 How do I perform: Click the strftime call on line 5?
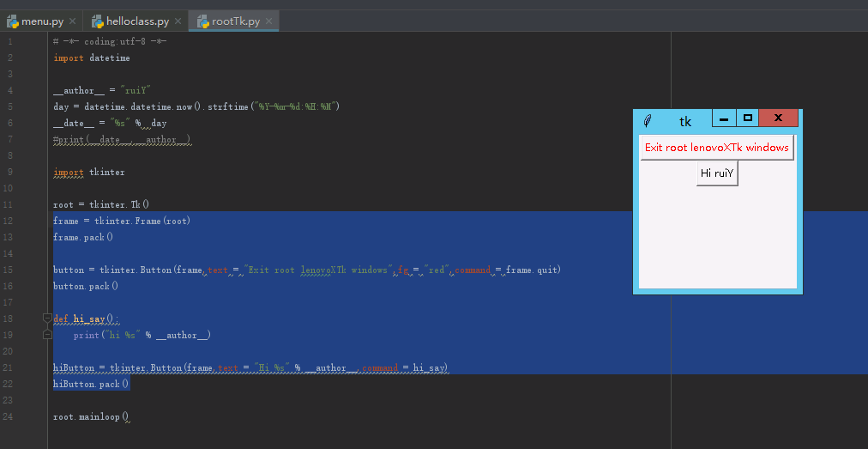click(274, 106)
